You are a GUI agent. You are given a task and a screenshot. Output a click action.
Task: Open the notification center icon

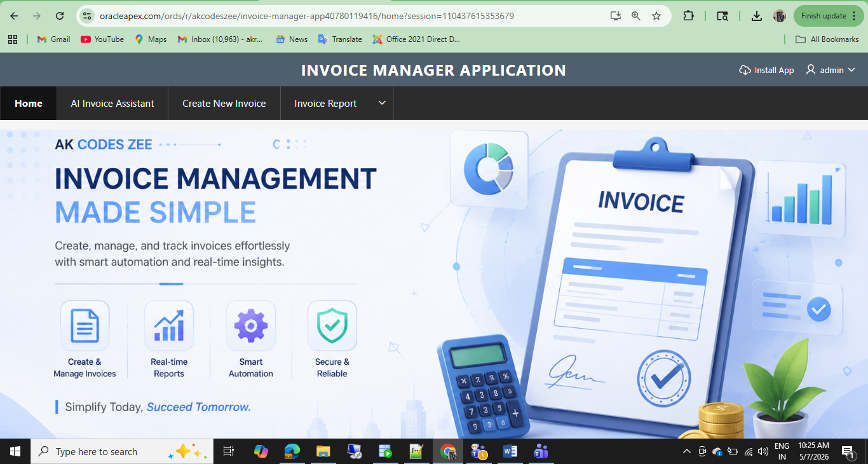click(x=848, y=451)
